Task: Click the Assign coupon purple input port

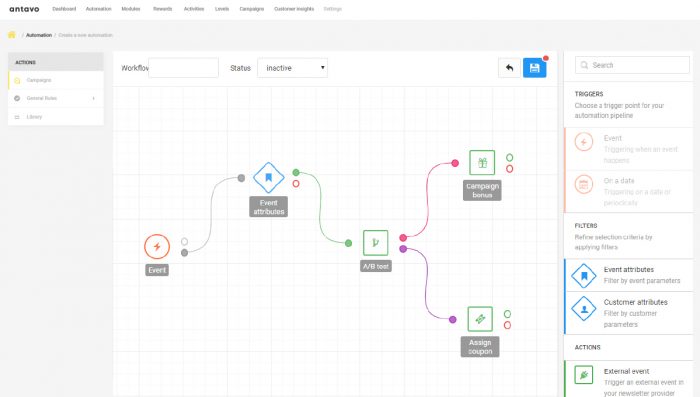Action: pyautogui.click(x=453, y=319)
